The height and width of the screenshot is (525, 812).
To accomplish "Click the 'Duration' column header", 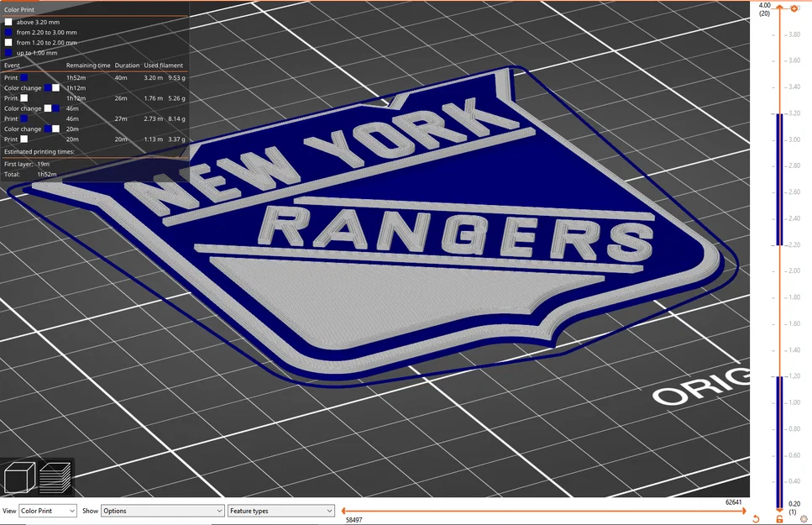I will pos(127,66).
